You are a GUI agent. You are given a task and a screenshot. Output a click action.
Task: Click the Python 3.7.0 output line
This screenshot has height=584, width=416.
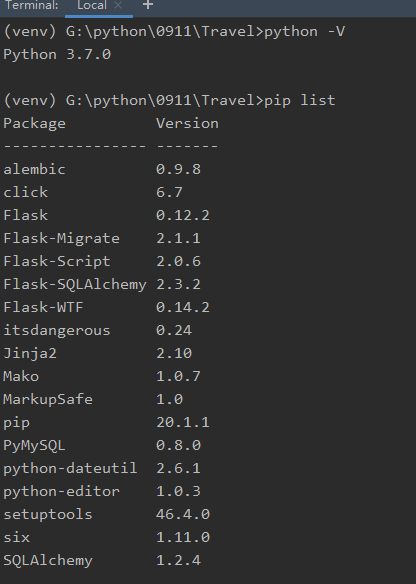tap(57, 54)
